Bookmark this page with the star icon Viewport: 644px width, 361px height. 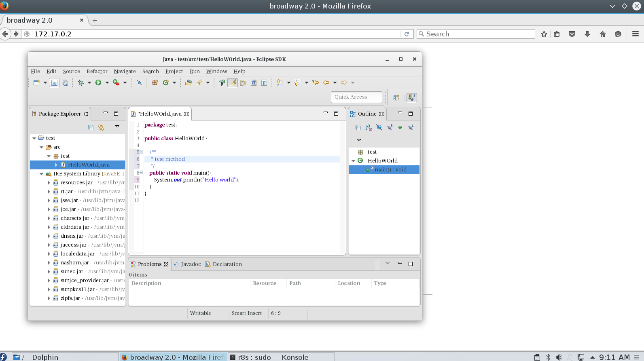[x=544, y=34]
